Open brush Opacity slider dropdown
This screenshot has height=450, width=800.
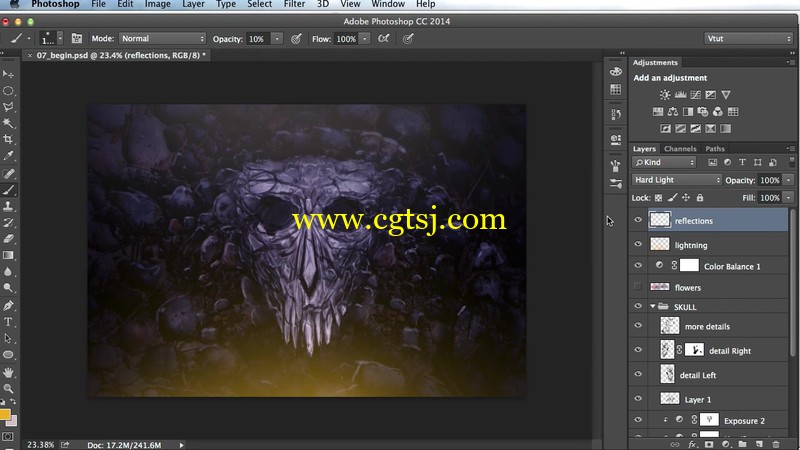click(277, 38)
